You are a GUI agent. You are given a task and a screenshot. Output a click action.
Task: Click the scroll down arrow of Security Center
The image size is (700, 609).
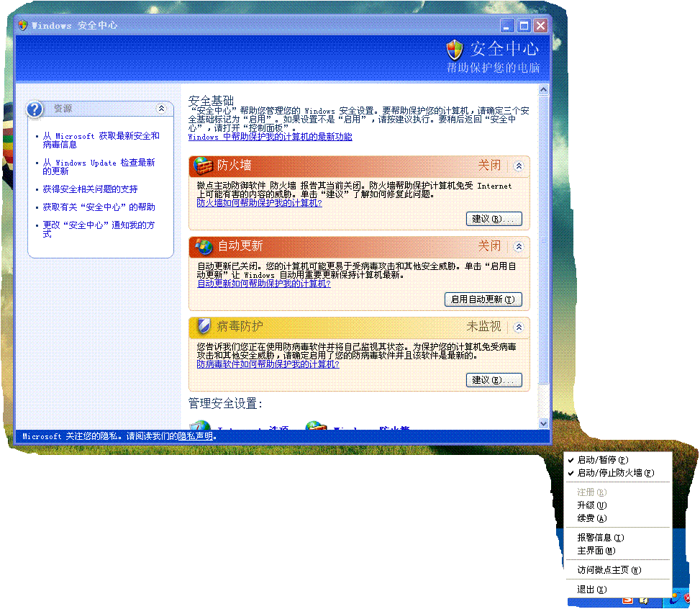543,423
